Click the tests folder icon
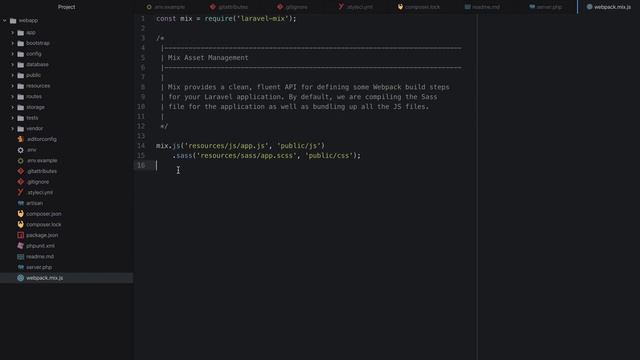Viewport: 640px width, 360px height. [x=21, y=118]
